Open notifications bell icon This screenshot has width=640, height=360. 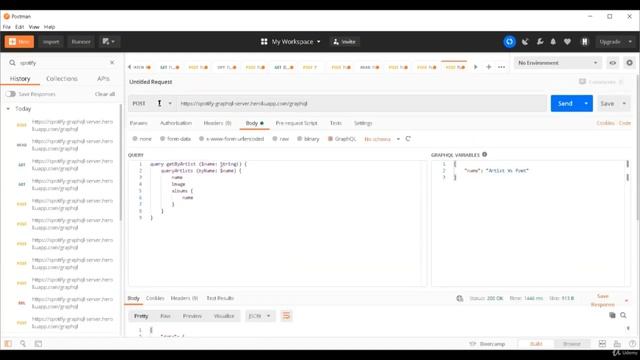(x=553, y=42)
